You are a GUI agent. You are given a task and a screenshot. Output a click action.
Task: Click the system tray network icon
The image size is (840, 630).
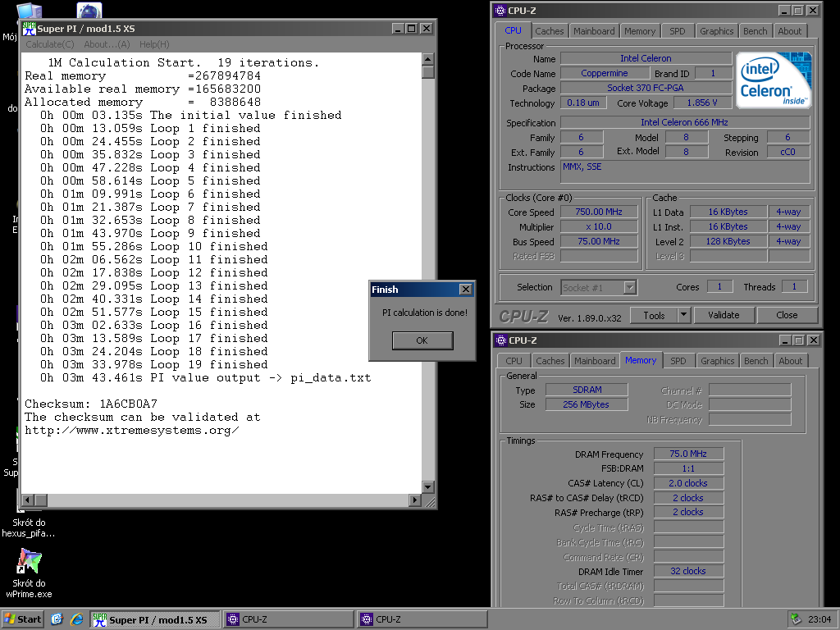pos(796,619)
